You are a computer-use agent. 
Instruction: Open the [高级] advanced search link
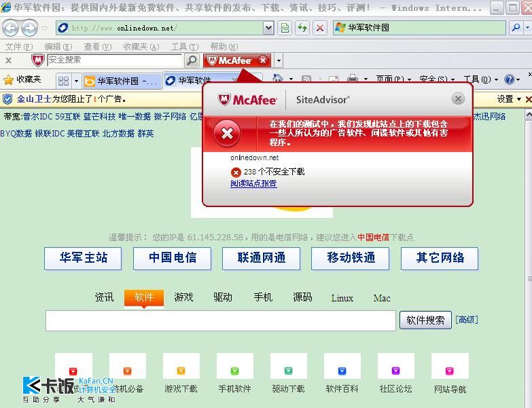click(x=467, y=320)
